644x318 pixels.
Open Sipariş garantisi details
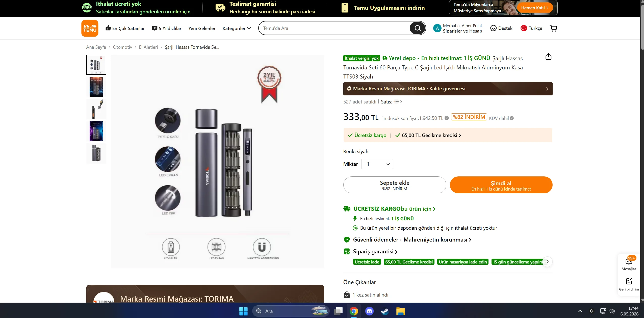tap(375, 252)
